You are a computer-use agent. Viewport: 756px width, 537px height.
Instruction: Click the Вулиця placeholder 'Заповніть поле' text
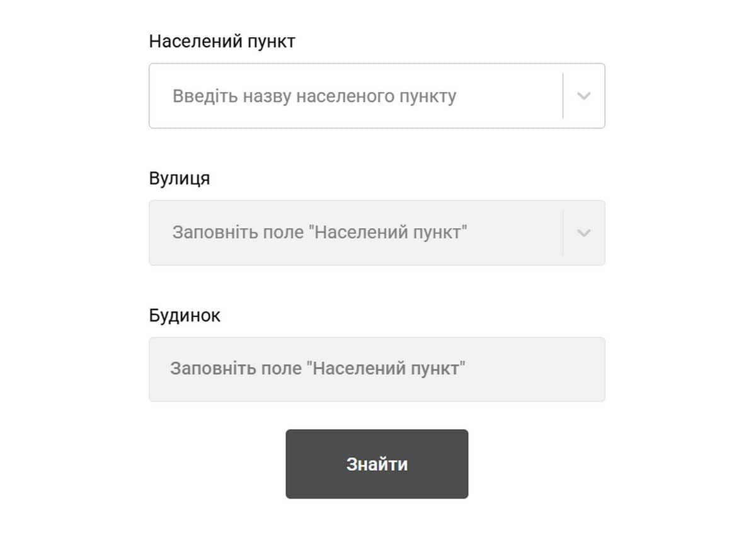pyautogui.click(x=319, y=233)
